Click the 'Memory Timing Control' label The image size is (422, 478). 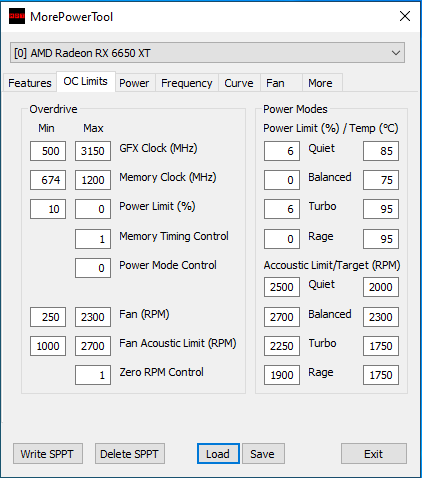[x=174, y=236]
